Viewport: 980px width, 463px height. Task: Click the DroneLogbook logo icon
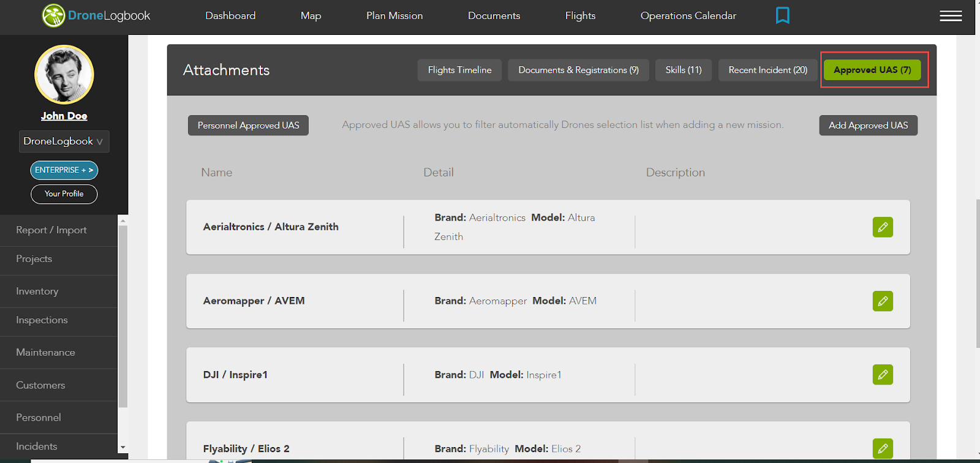53,16
